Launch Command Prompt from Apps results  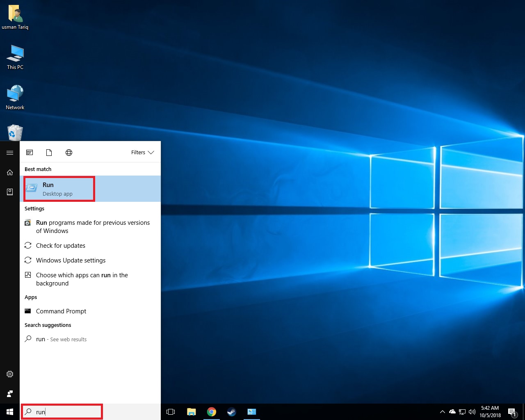61,311
